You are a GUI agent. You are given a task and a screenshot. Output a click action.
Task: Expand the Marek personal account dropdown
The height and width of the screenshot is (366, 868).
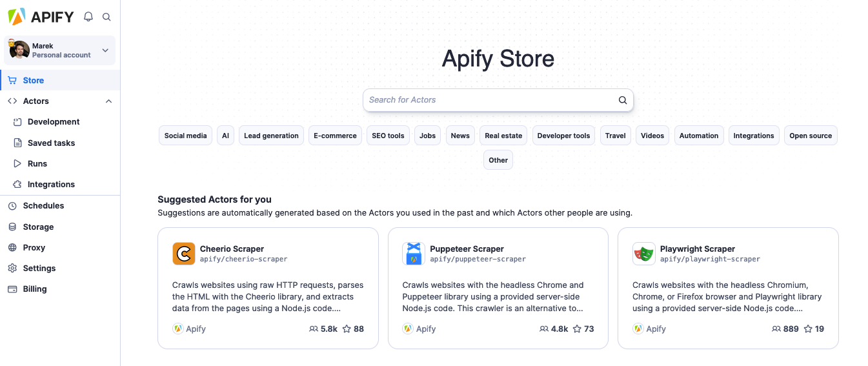click(x=105, y=50)
